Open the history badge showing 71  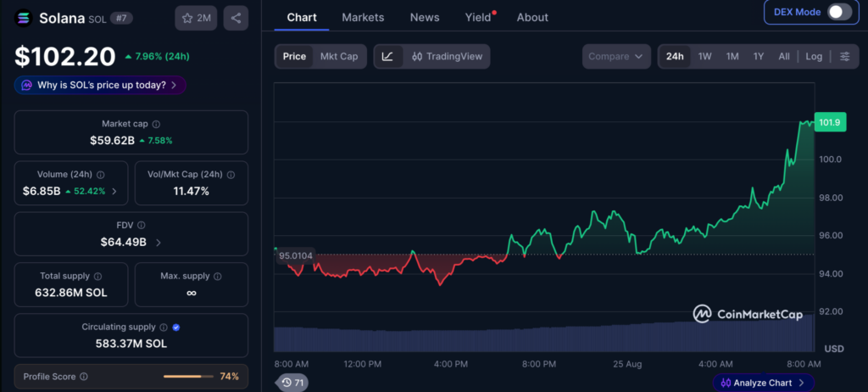[292, 383]
